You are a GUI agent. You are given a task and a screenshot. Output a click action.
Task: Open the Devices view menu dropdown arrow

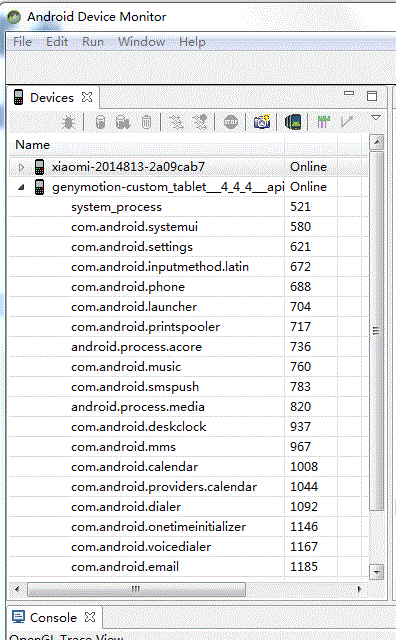376,118
